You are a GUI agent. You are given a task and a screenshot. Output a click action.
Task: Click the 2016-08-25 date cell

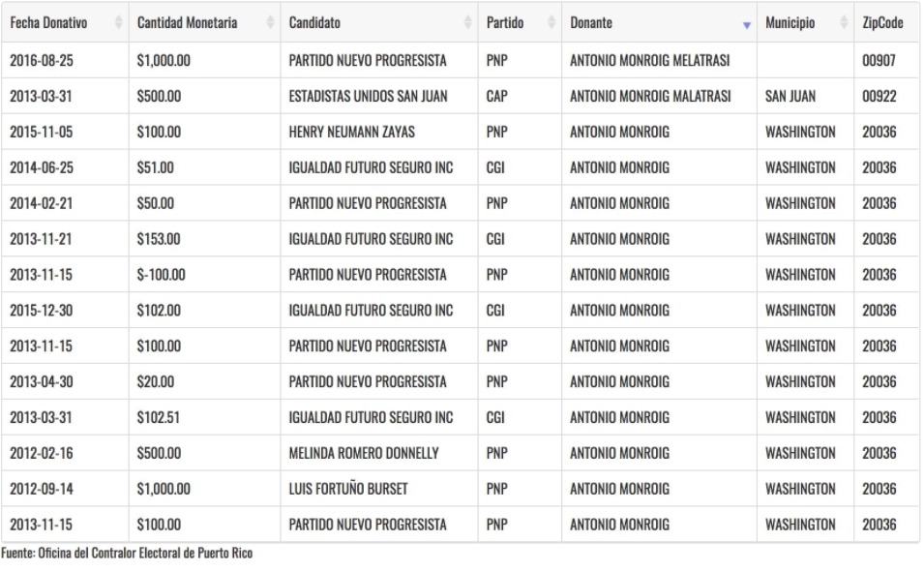(x=65, y=60)
